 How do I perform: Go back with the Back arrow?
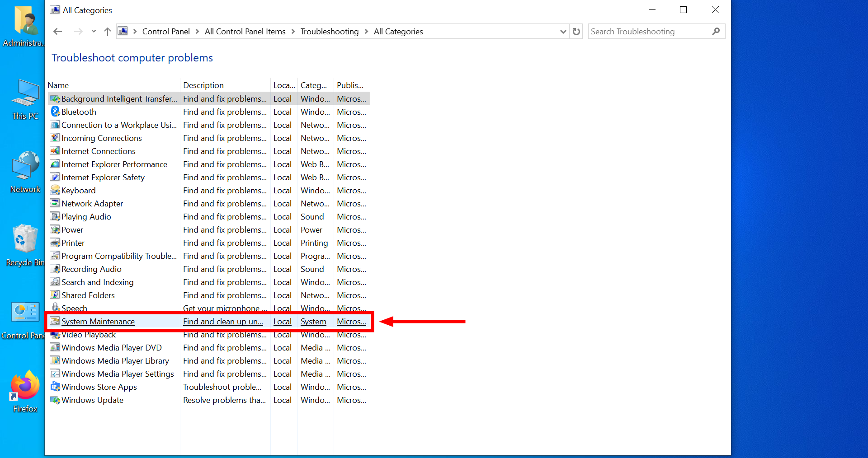click(x=57, y=32)
